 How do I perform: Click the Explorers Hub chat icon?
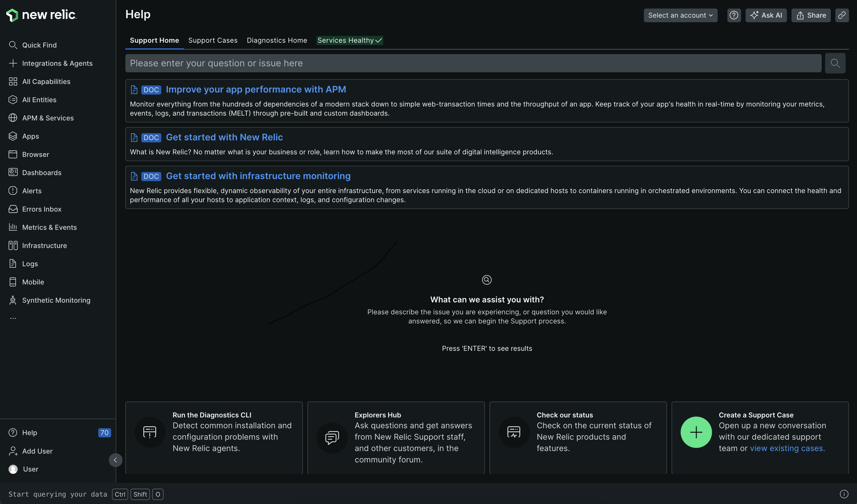[x=332, y=437]
